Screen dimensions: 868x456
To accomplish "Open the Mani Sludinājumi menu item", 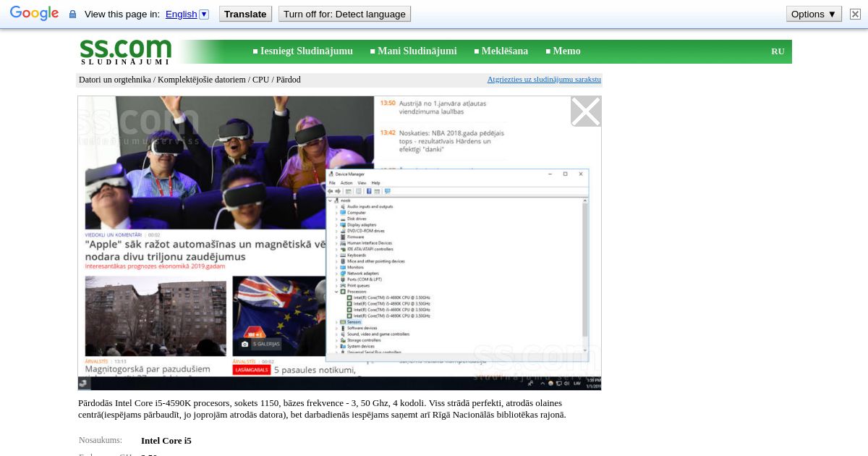I will point(417,51).
